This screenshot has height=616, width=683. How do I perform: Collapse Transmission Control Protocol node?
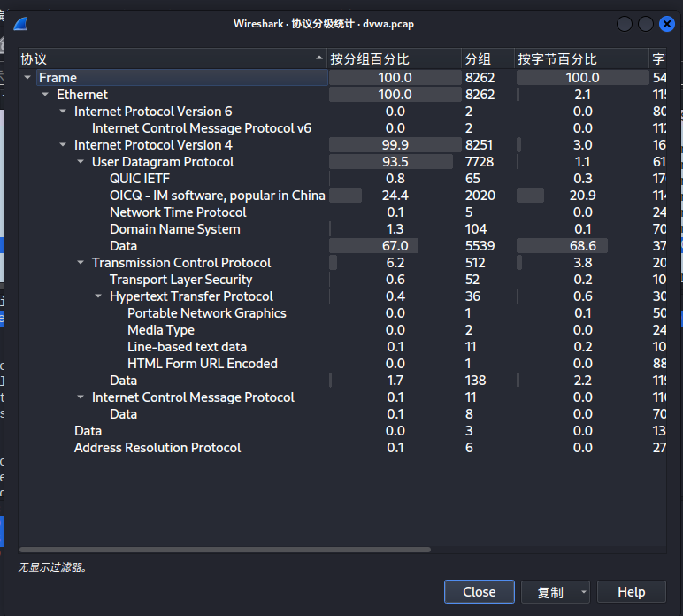click(x=81, y=263)
